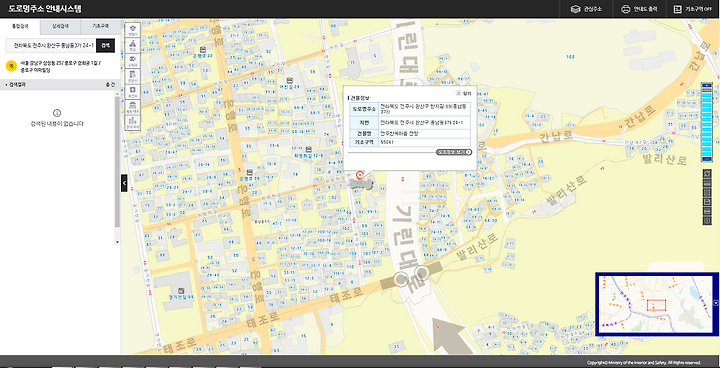Click red viewport rectangle in minimap
The image size is (720, 368).
click(x=657, y=305)
